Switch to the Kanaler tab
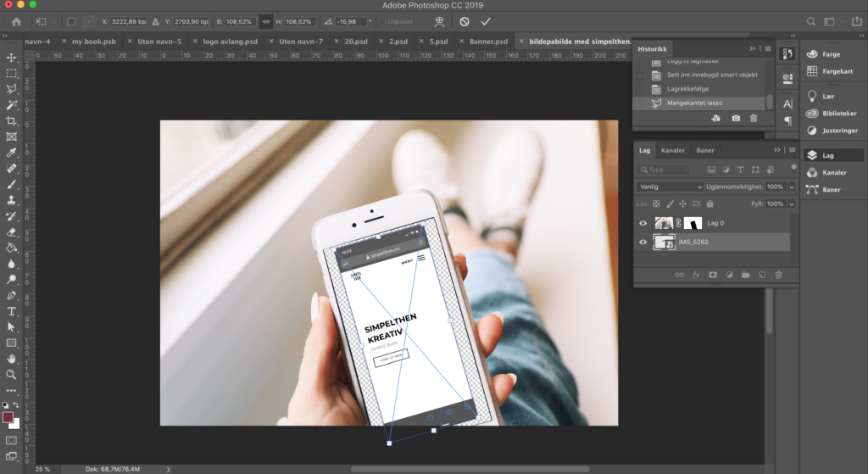Screen dimensions: 868x474 click(673, 150)
